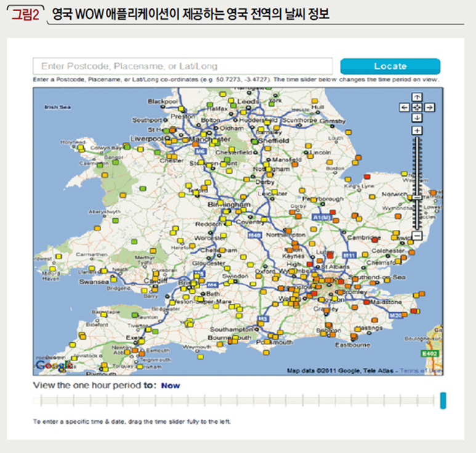476x453 pixels.
Task: Click the red weather marker near King's Lynn
Action: (367, 176)
